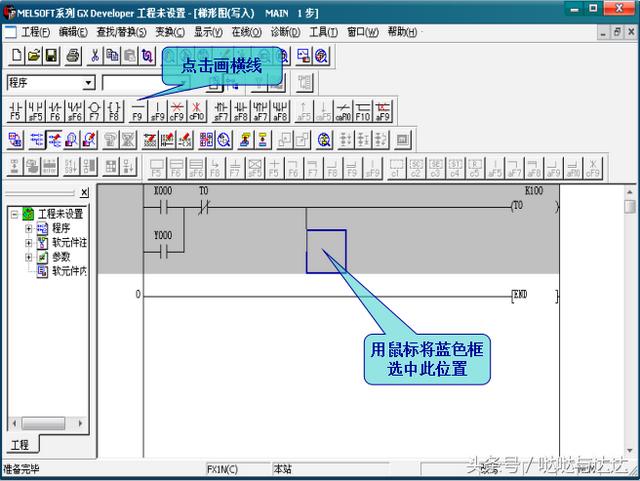Select the draw vertical line tool (sF9)

[x=158, y=111]
